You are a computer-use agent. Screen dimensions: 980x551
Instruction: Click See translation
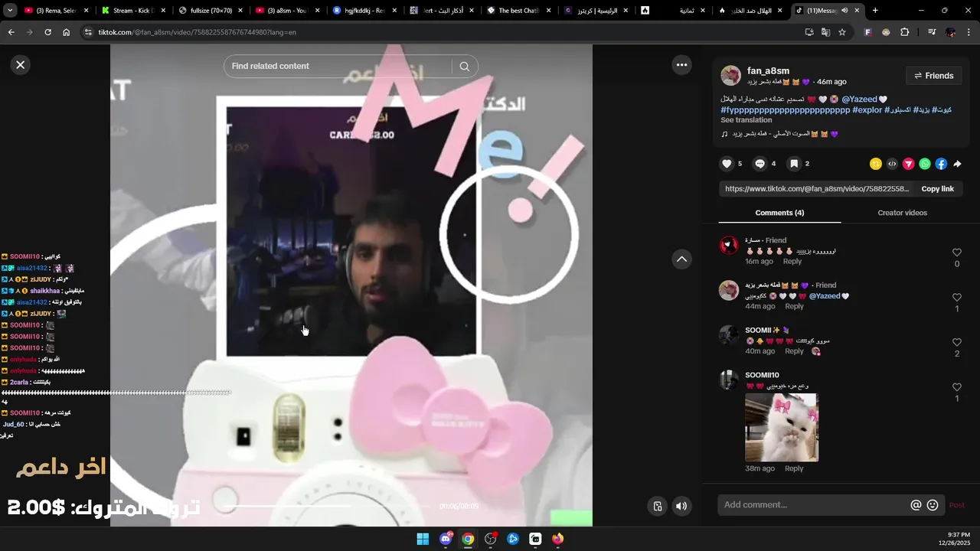pos(746,120)
